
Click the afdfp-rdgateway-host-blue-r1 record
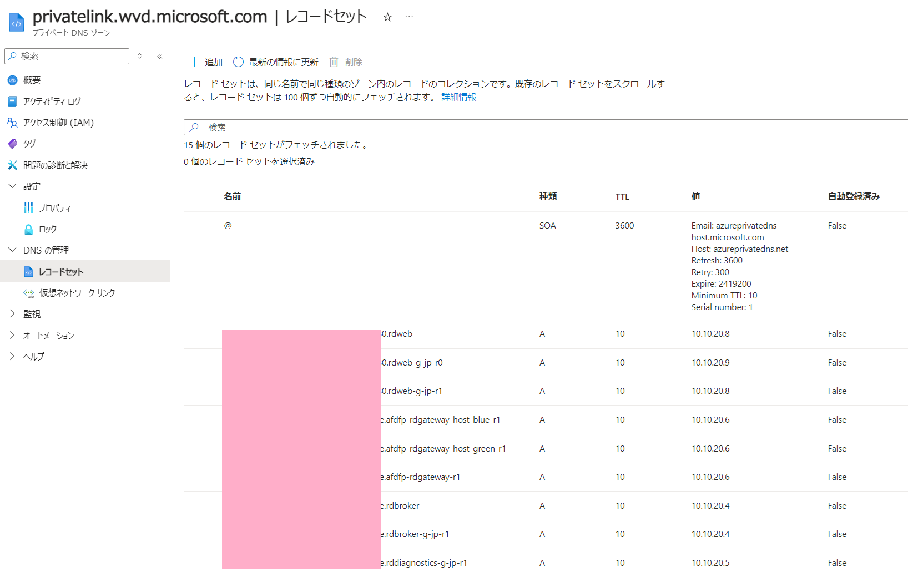point(440,420)
